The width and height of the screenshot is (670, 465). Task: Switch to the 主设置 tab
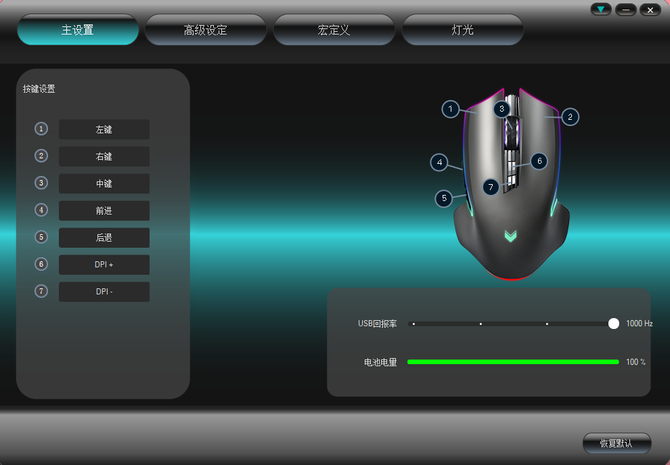78,30
